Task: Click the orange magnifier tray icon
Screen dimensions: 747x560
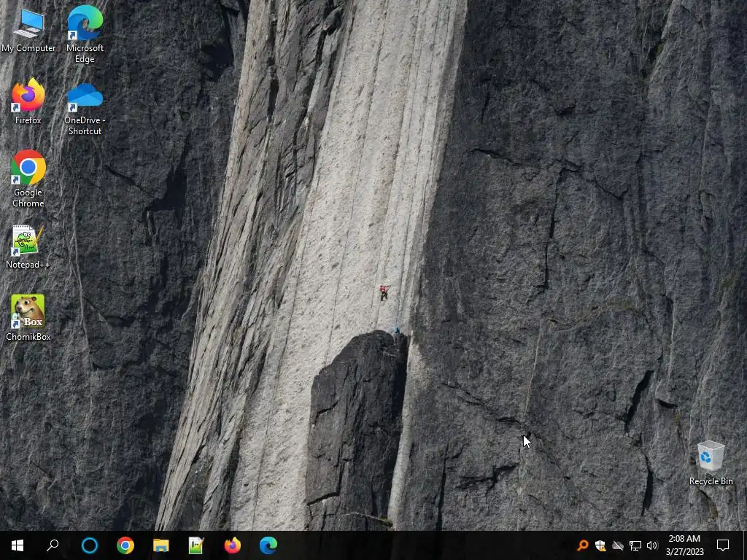Action: 582,545
